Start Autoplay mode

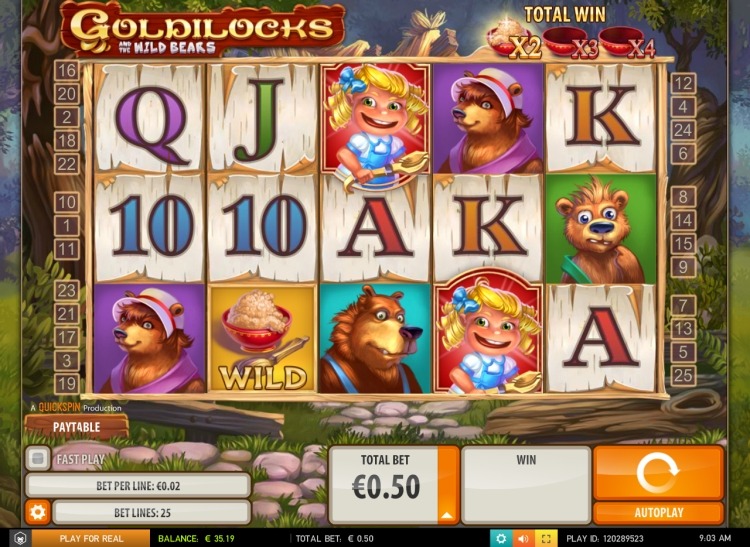(x=658, y=513)
